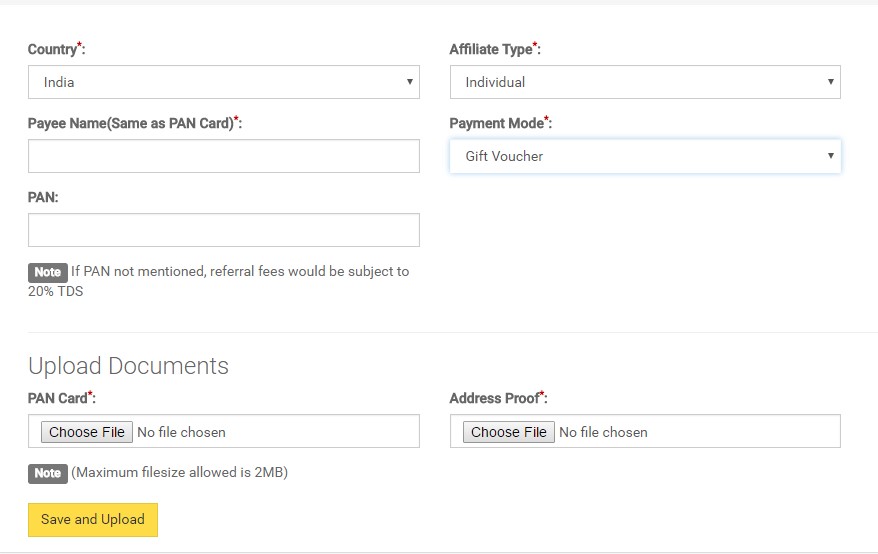Open the Country dropdown showing India
This screenshot has height=554, width=878.
point(223,82)
